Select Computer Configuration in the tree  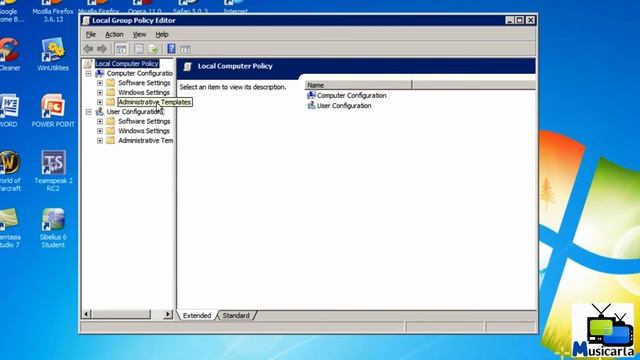[x=140, y=73]
